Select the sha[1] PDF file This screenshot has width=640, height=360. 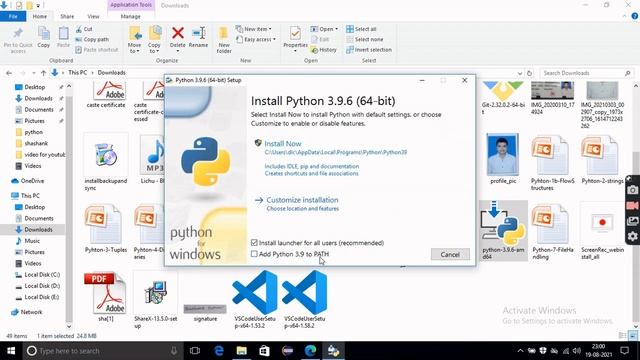[x=106, y=298]
